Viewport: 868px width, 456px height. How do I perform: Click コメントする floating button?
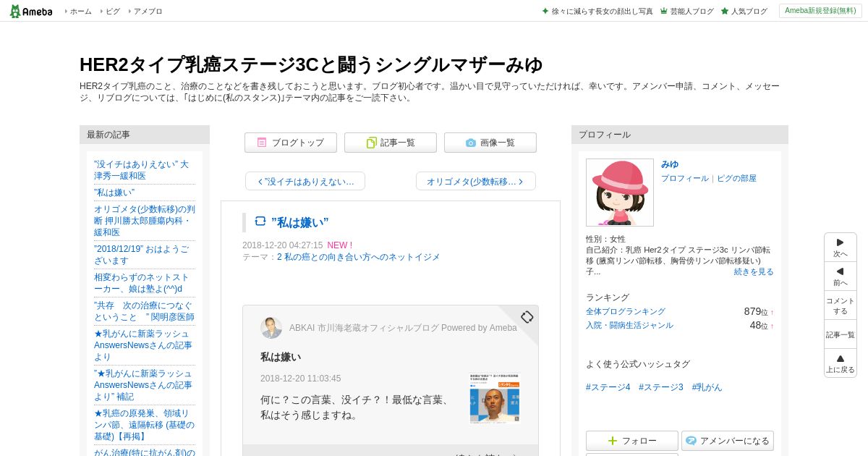pos(841,305)
